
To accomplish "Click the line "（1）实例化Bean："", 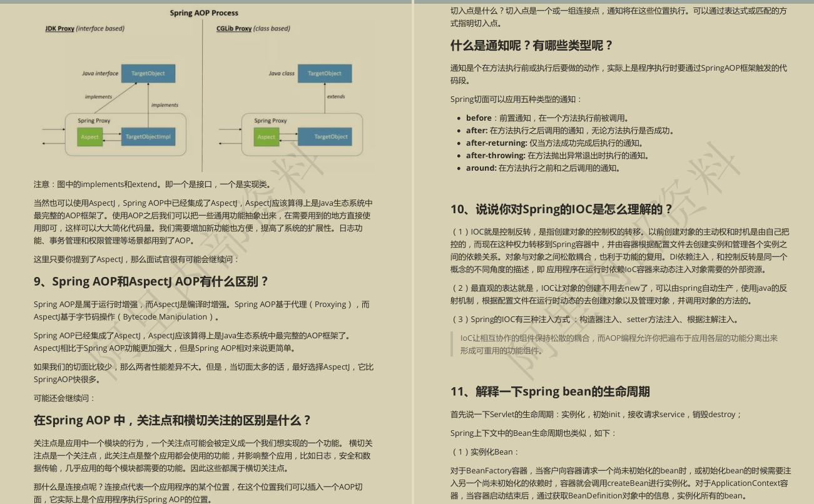I will [486, 452].
